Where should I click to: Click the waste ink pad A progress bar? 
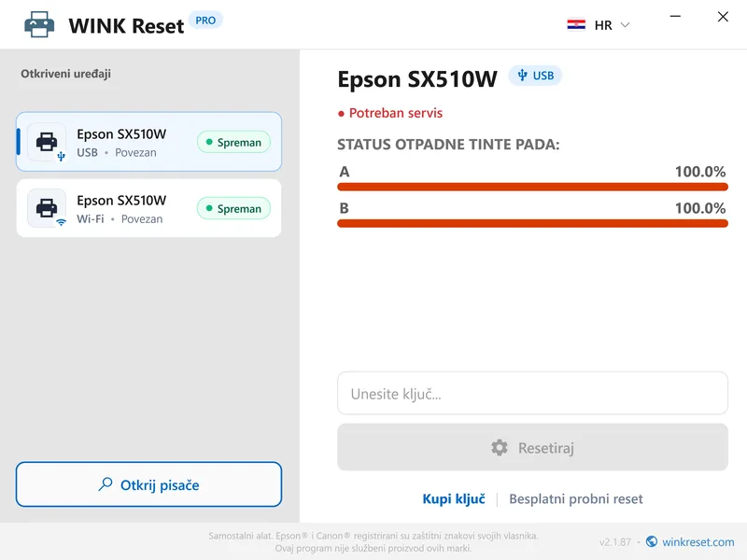coord(532,187)
